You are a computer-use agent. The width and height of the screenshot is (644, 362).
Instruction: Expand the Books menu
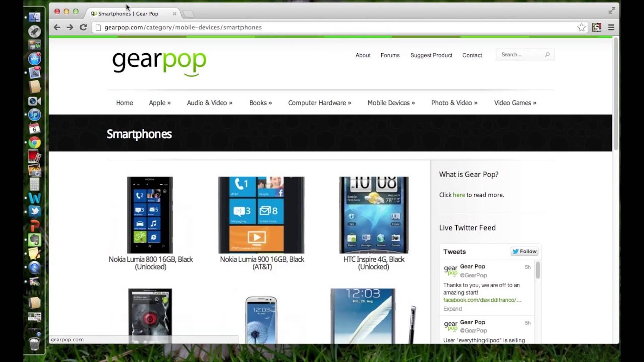[260, 103]
